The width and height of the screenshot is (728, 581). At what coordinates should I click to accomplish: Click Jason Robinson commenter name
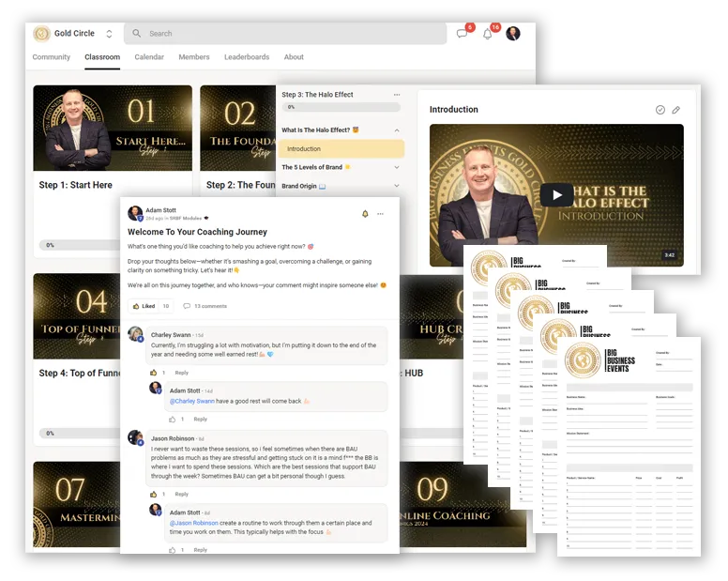tap(173, 438)
